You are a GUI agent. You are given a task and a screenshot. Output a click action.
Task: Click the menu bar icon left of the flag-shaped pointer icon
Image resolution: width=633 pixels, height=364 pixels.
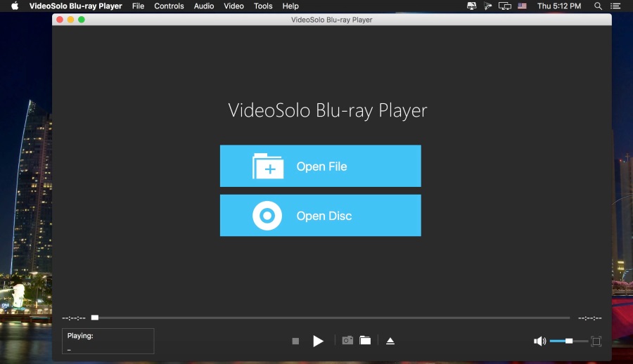pyautogui.click(x=471, y=6)
